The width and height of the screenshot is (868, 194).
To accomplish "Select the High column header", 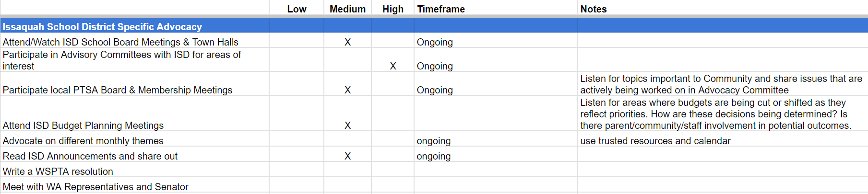I will (392, 9).
